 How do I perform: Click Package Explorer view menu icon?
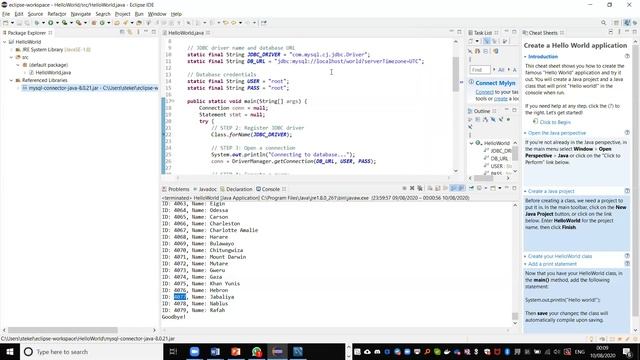point(138,32)
